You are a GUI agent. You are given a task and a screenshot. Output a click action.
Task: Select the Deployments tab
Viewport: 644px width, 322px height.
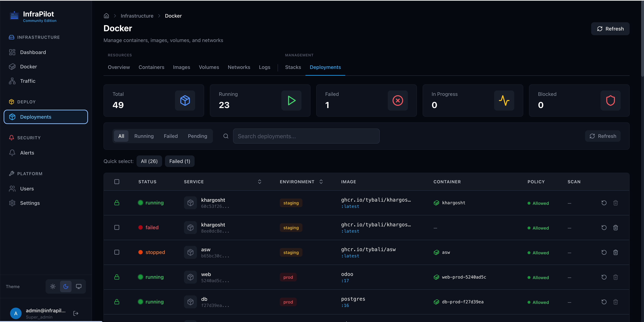pyautogui.click(x=325, y=67)
